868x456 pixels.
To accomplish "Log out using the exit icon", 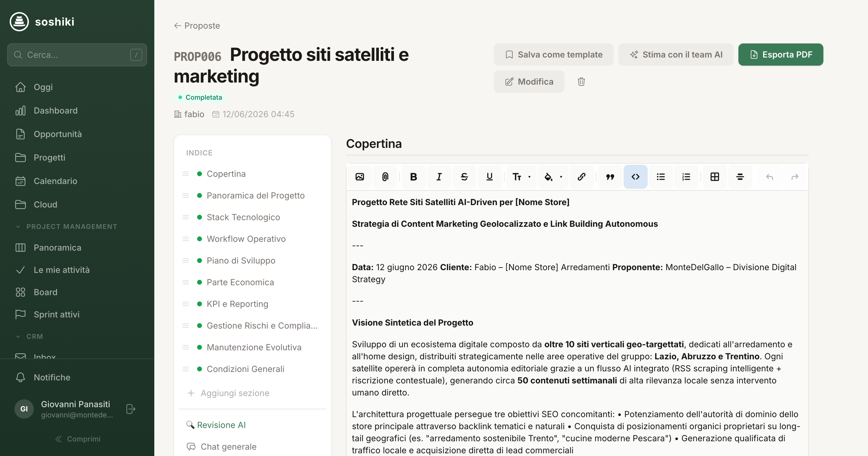I will tap(131, 409).
